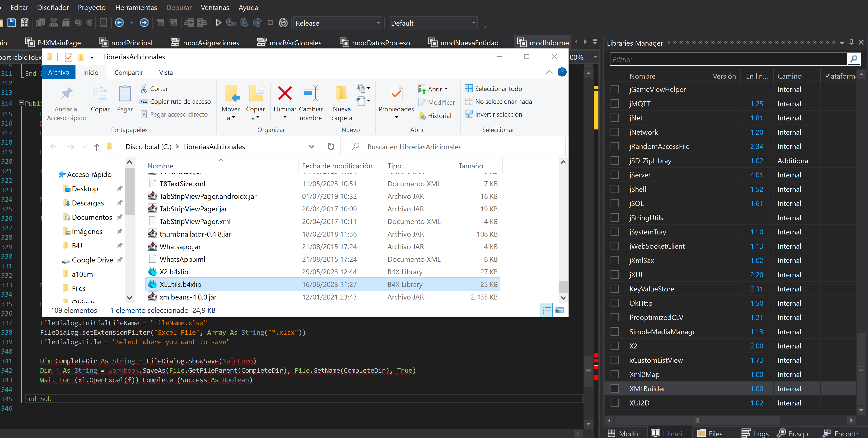The height and width of the screenshot is (438, 868).
Task: Tick the OkHttp library checkbox
Action: (615, 303)
